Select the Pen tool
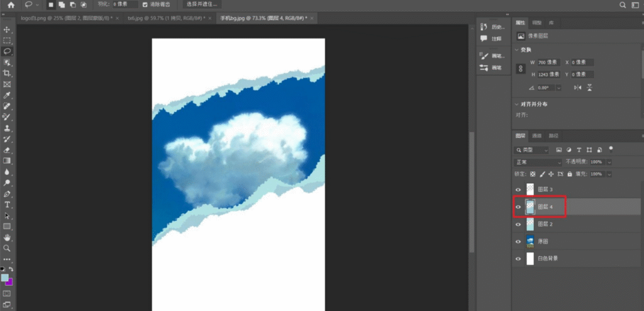 pos(7,194)
